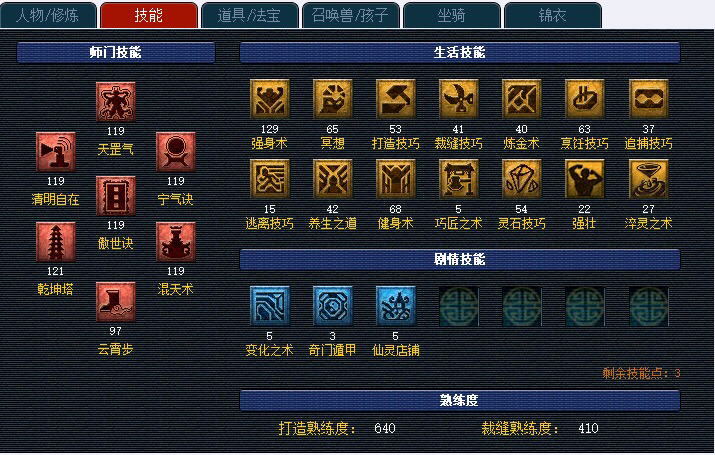Select the 强壮 muscle skill icon
Image resolution: width=715 pixels, height=455 pixels.
point(585,179)
